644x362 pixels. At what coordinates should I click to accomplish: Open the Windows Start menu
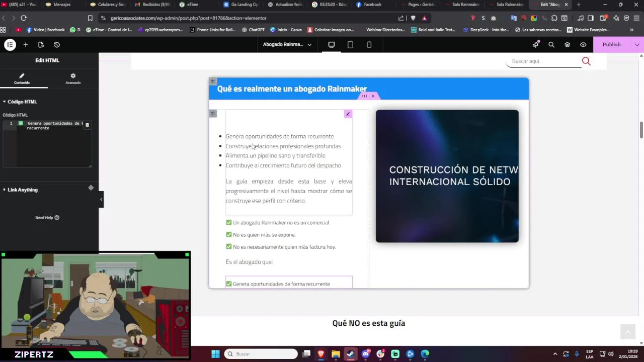pyautogui.click(x=215, y=354)
